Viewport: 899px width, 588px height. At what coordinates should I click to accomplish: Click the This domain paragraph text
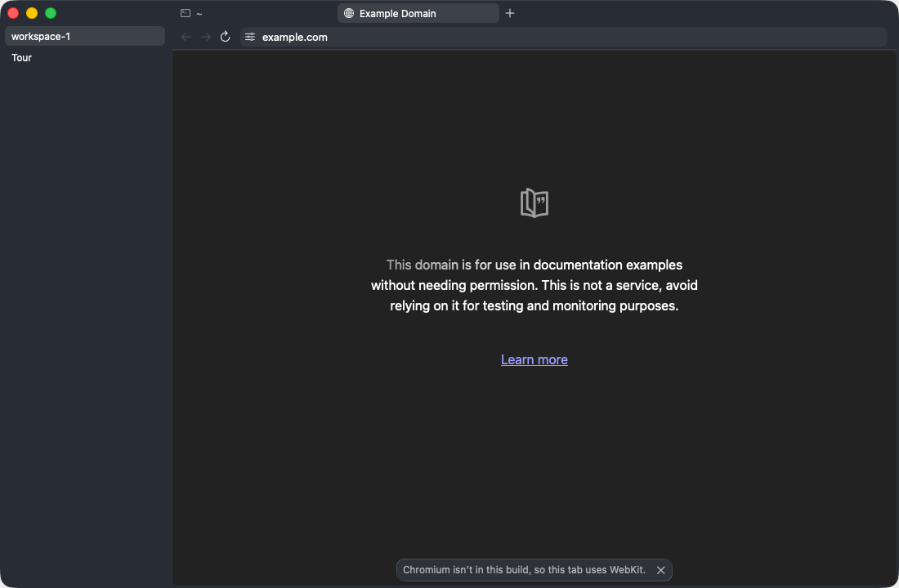click(x=534, y=285)
